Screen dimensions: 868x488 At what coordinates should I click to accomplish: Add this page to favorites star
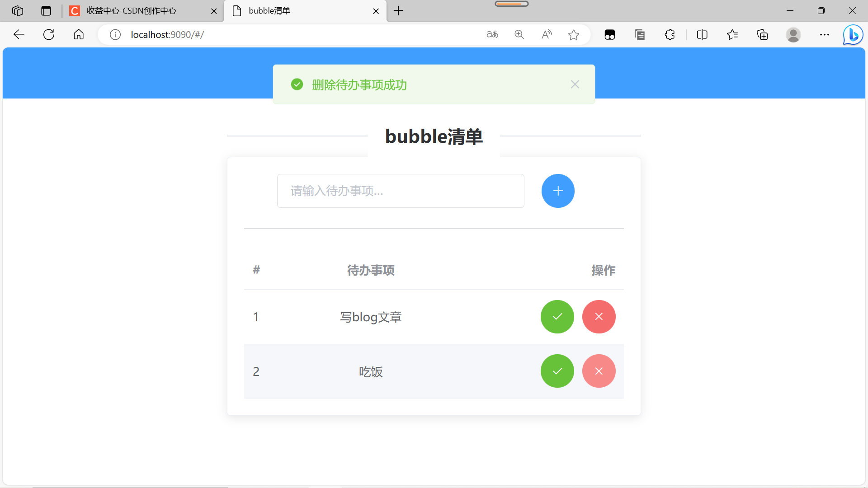(x=573, y=34)
